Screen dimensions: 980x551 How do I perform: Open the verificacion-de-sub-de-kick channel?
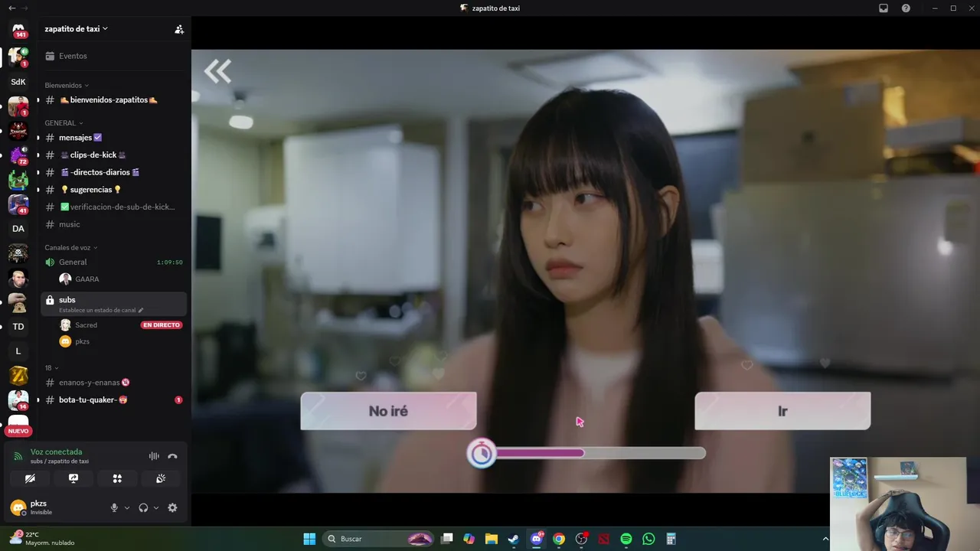113,207
